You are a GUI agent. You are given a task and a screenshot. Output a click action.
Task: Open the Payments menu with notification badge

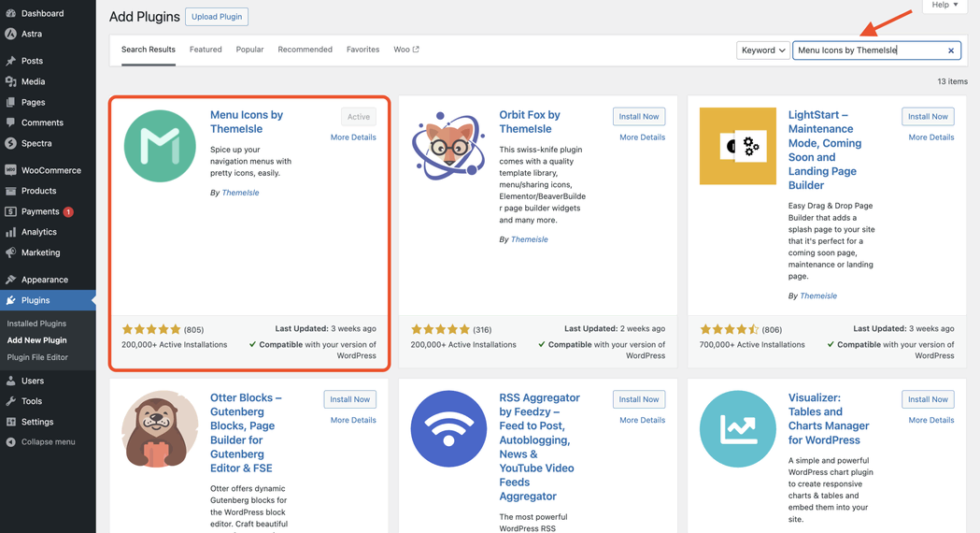click(x=39, y=211)
